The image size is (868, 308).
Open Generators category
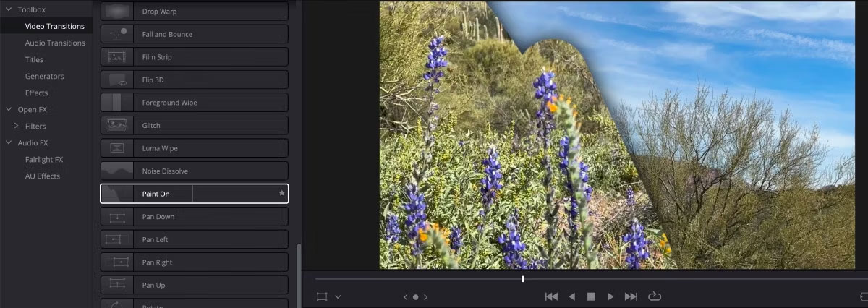[44, 76]
